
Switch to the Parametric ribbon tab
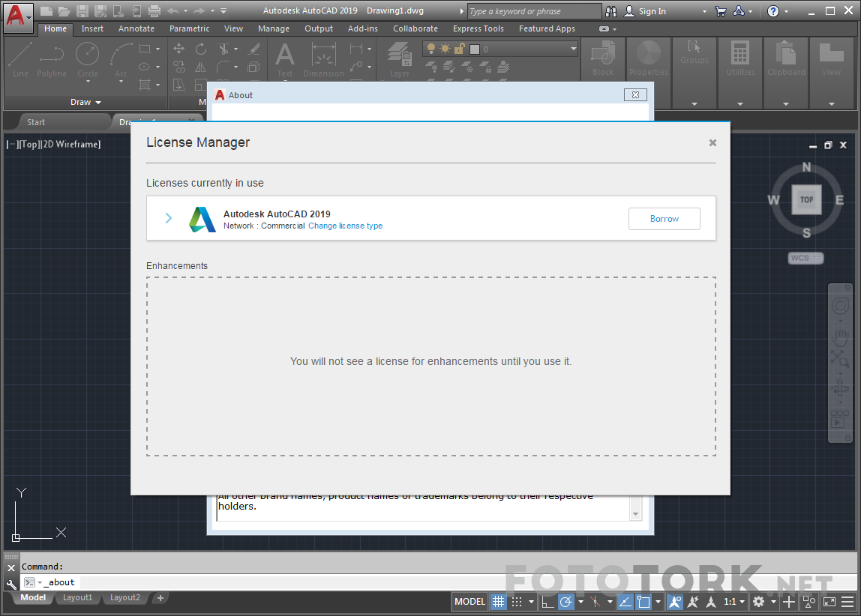pyautogui.click(x=190, y=28)
